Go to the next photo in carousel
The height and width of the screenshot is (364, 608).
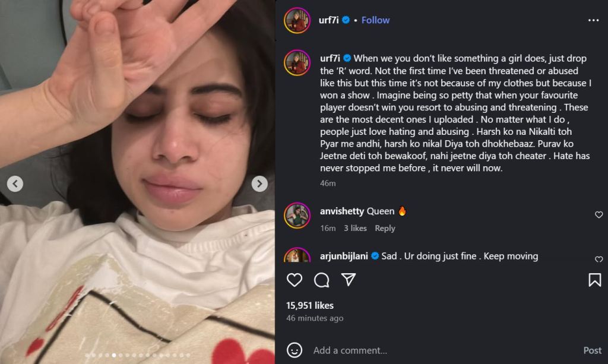[259, 184]
